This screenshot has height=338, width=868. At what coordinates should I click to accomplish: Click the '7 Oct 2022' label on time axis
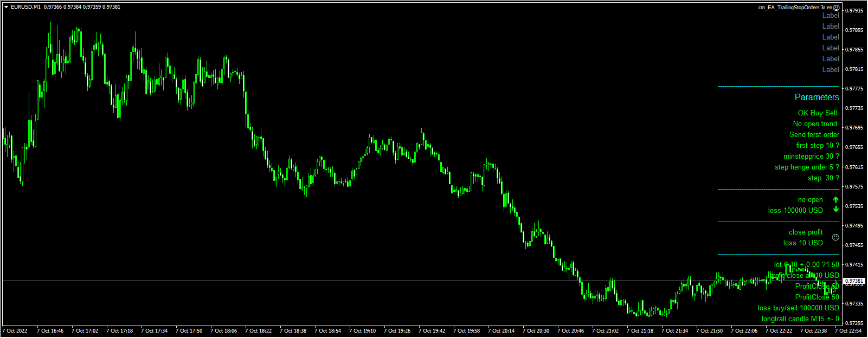(15, 331)
